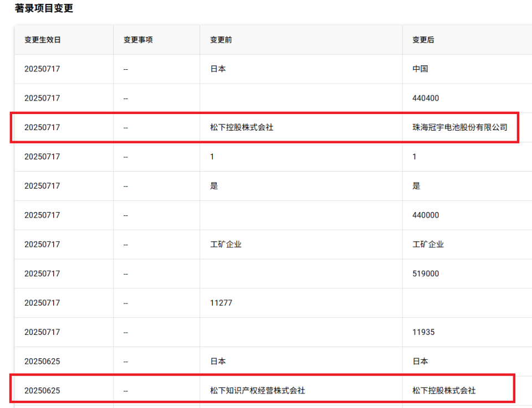Screen dimensions: 532x408
Task: Click the 变更前 column header
Action: tap(221, 40)
